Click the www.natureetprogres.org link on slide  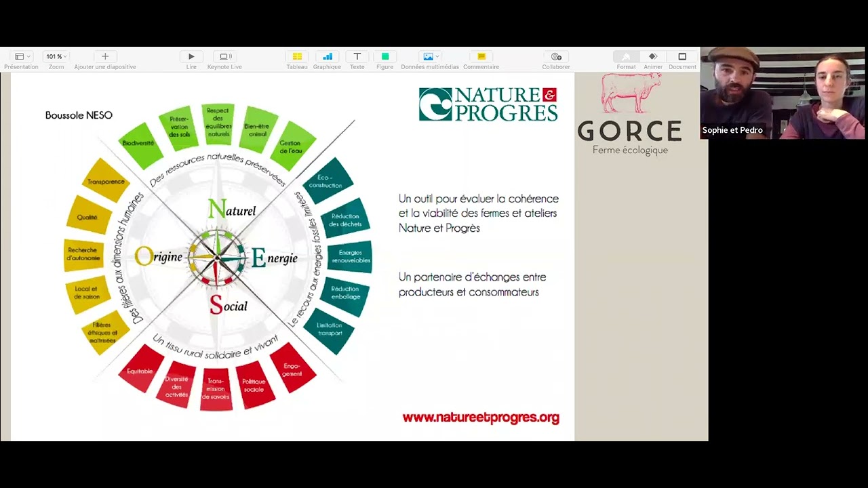(x=481, y=418)
